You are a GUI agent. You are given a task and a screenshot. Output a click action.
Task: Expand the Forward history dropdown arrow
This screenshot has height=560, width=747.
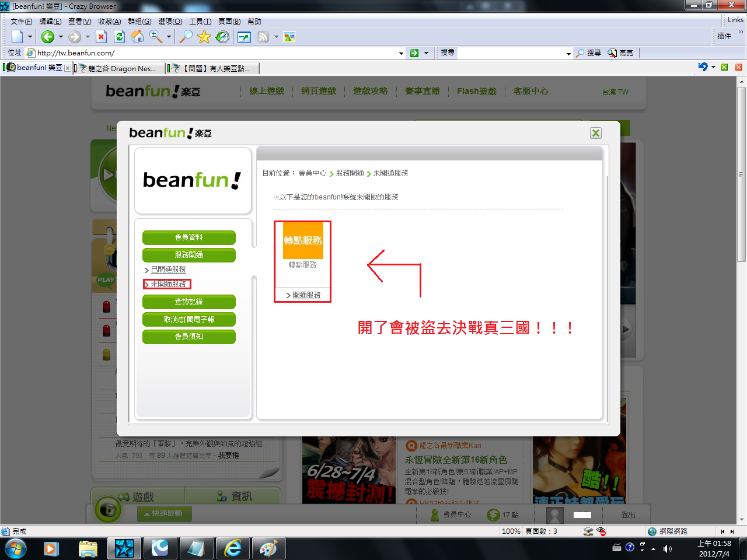coord(88,37)
